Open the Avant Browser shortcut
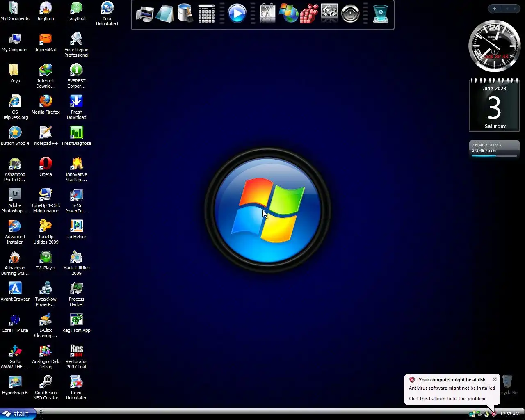 coord(15,292)
